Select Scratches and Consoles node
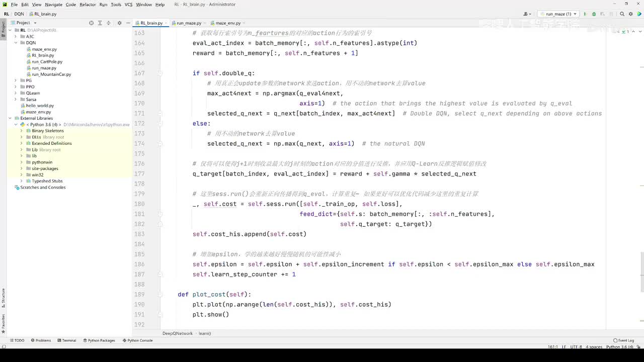Image resolution: width=644 pixels, height=362 pixels. pos(43,188)
